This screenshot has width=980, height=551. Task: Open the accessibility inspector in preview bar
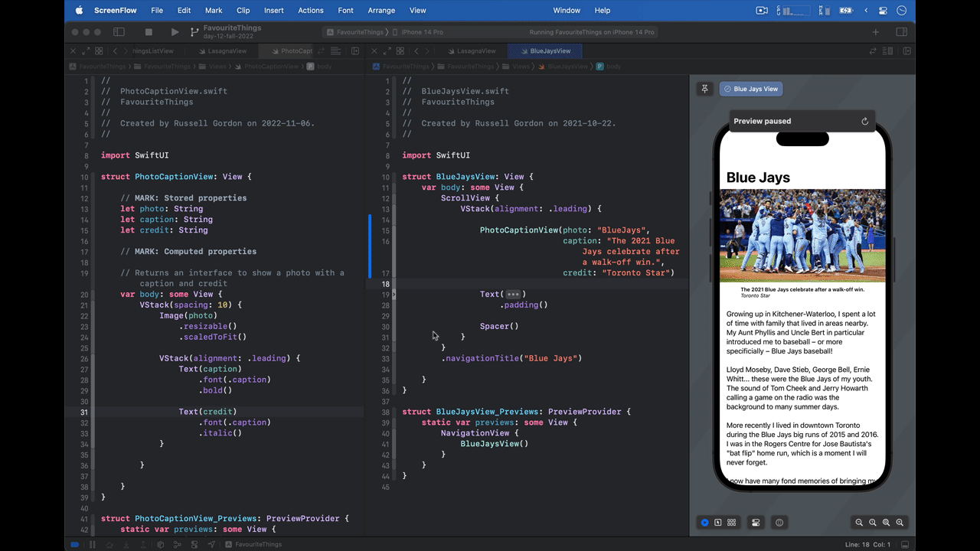(779, 523)
